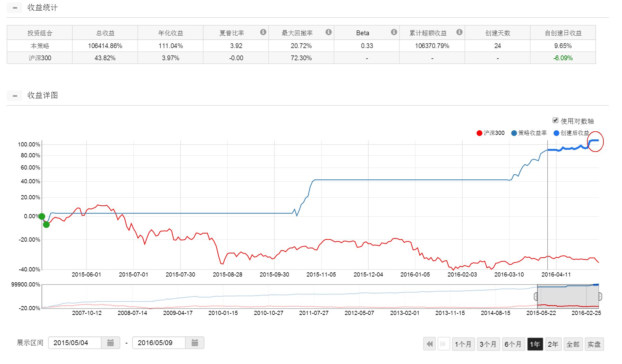Click the 2010-10-27 navigator date label
The height and width of the screenshot is (364, 622).
tap(269, 313)
